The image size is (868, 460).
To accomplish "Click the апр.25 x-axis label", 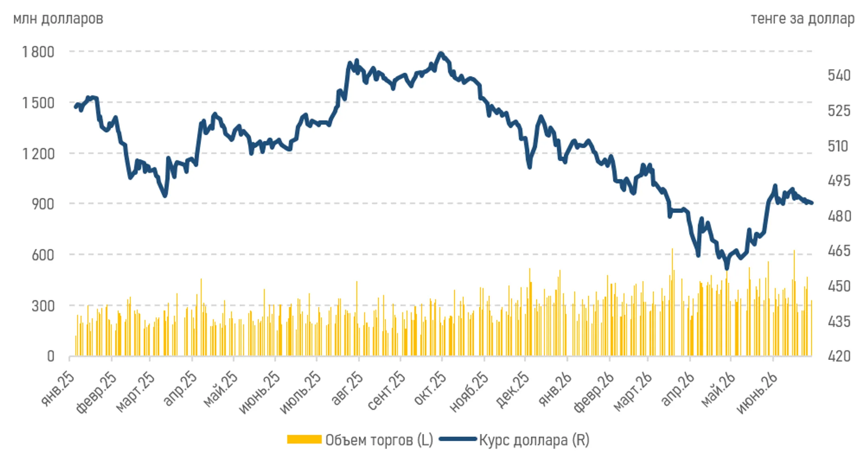I will pyautogui.click(x=180, y=388).
